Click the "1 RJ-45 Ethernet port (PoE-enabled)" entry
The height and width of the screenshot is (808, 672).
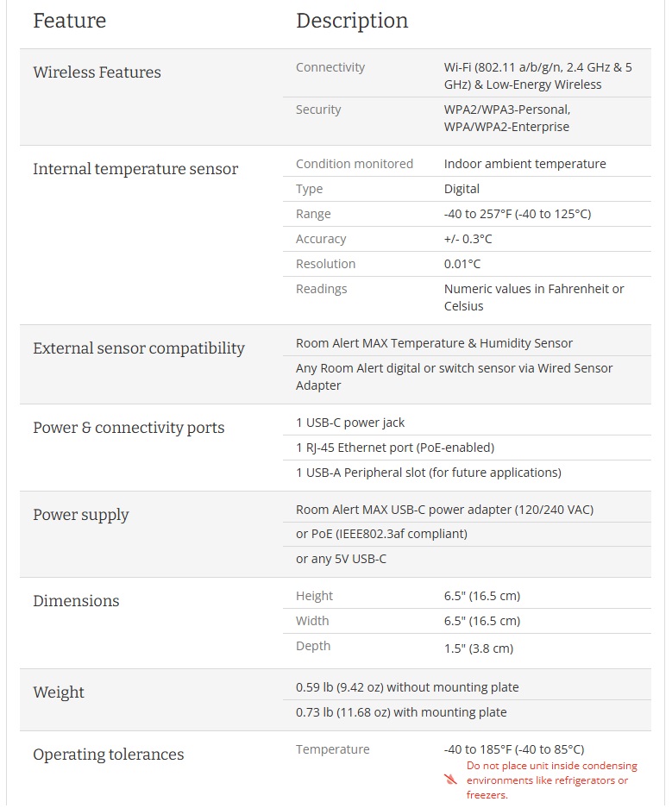point(395,448)
